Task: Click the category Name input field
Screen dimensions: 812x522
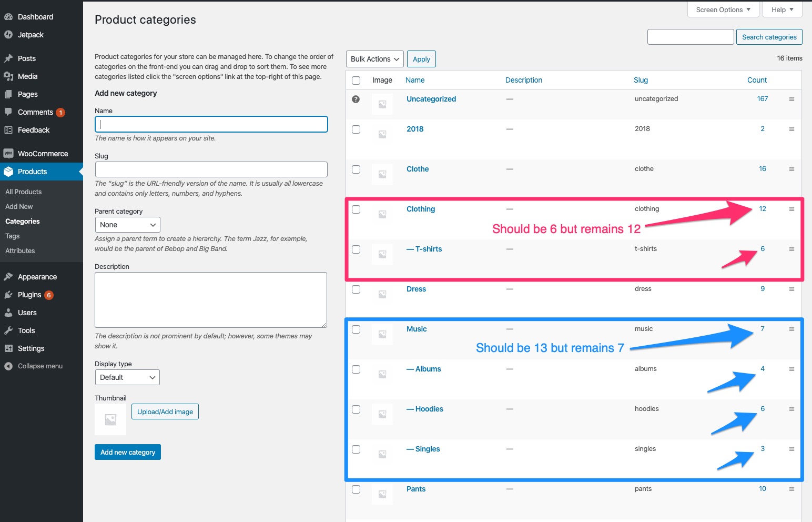Action: pyautogui.click(x=211, y=124)
